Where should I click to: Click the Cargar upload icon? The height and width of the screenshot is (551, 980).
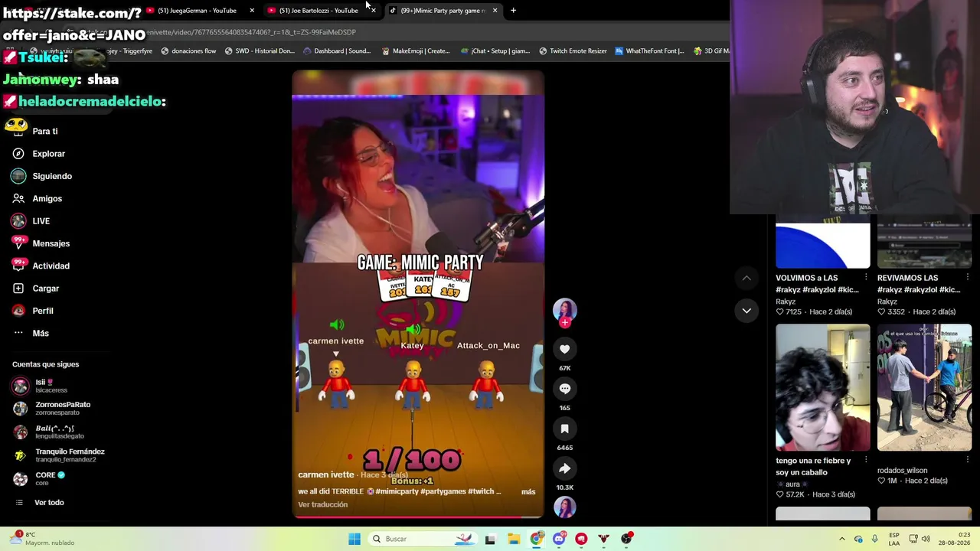tap(18, 289)
